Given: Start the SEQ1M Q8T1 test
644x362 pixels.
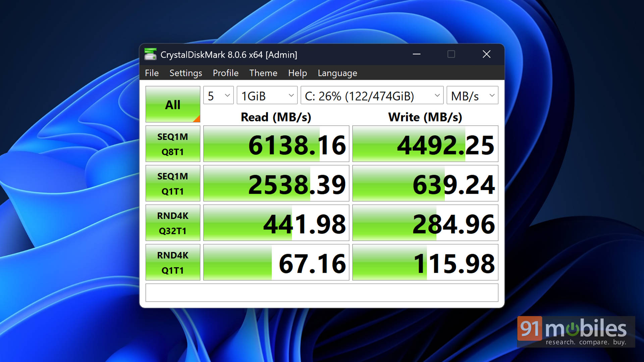Looking at the screenshot, I should [173, 144].
